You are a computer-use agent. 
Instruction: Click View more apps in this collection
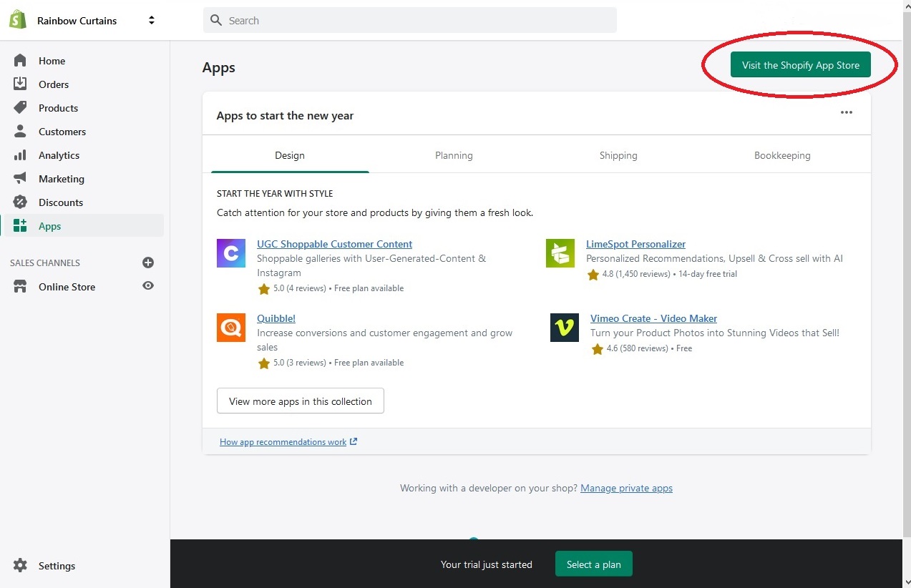pos(301,401)
